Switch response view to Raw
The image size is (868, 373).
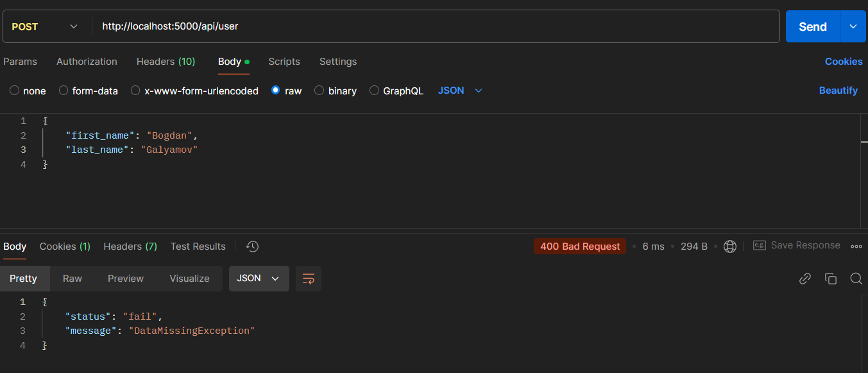point(72,279)
